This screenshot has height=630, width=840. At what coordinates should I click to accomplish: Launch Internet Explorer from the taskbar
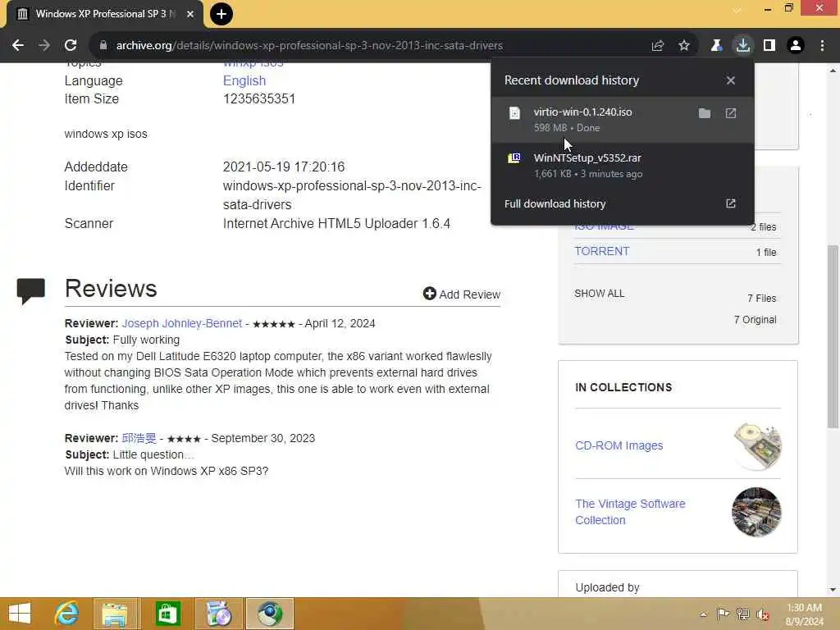point(67,614)
